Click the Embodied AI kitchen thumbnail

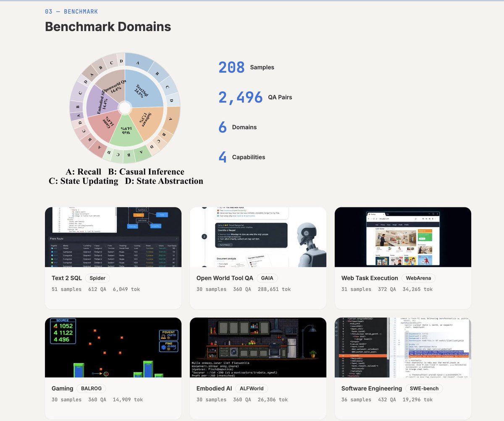[x=258, y=347]
